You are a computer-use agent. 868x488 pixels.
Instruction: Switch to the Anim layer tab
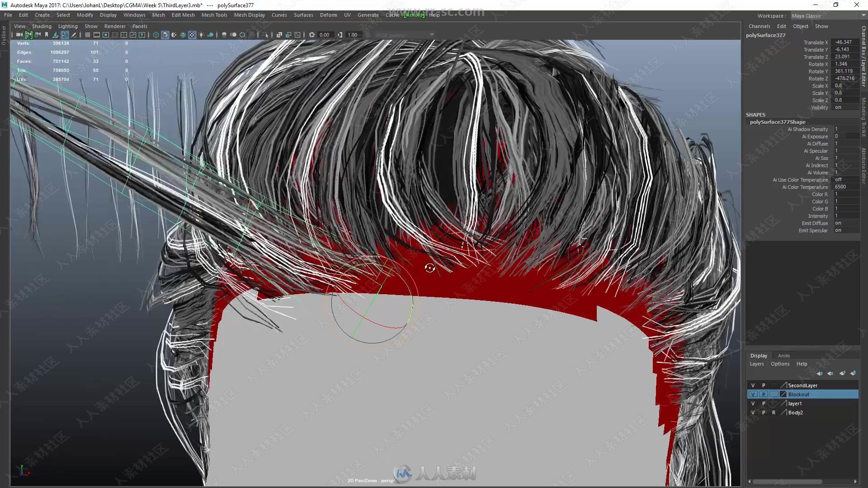(783, 356)
